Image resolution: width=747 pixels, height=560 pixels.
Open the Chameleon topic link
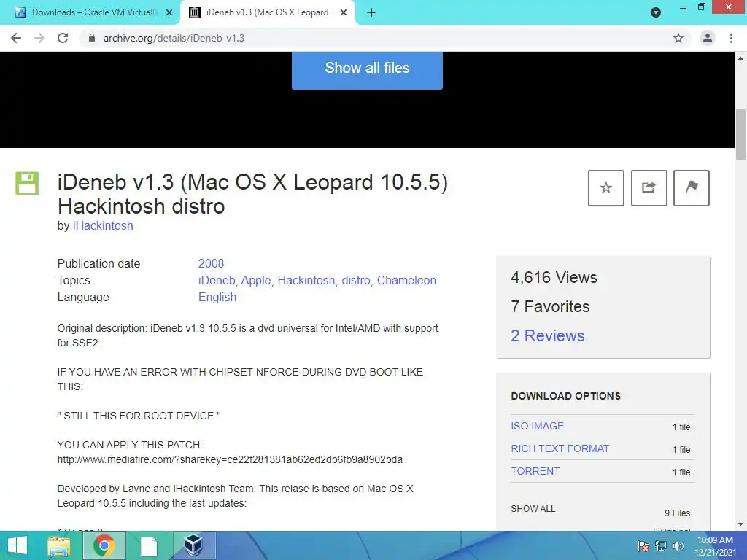pyautogui.click(x=406, y=280)
